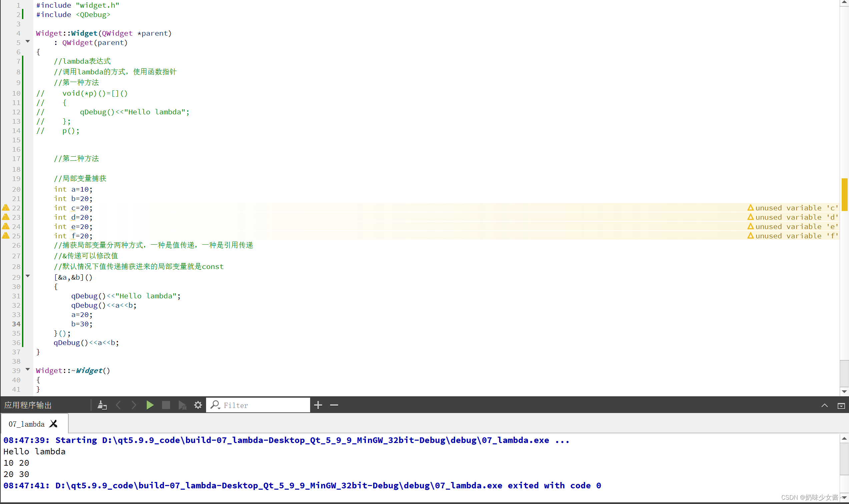The height and width of the screenshot is (504, 849).
Task: Open output pane settings gear
Action: pos(198,405)
